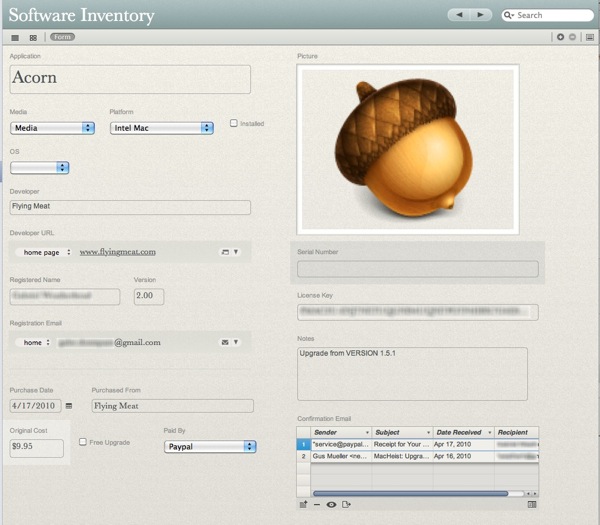Open the Platform dropdown Intel Mac
This screenshot has height=525, width=600.
point(161,128)
